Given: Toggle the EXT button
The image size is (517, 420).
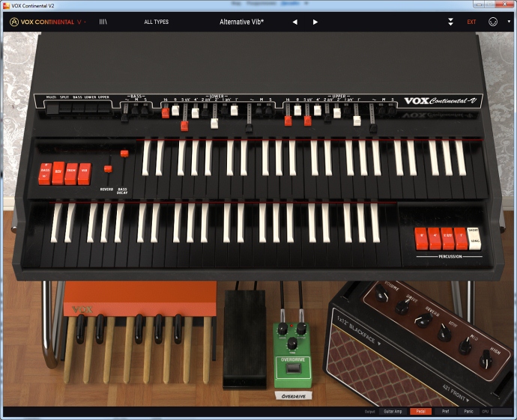Looking at the screenshot, I should (x=471, y=22).
